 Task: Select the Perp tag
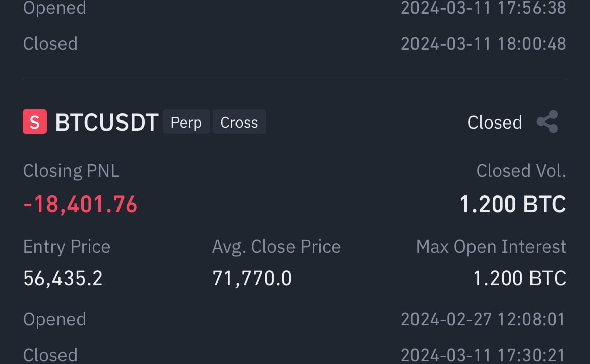(186, 123)
